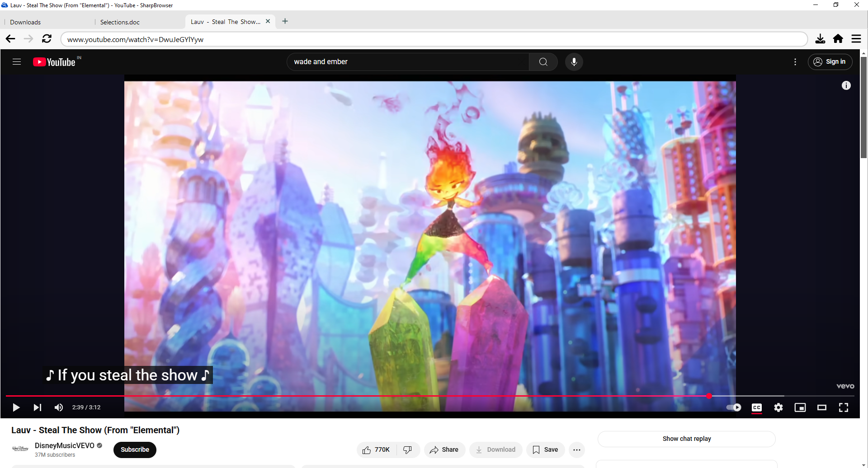Screen dimensions: 868x468
Task: Click the 2:39 / 3:12 time display
Action: tap(86, 407)
